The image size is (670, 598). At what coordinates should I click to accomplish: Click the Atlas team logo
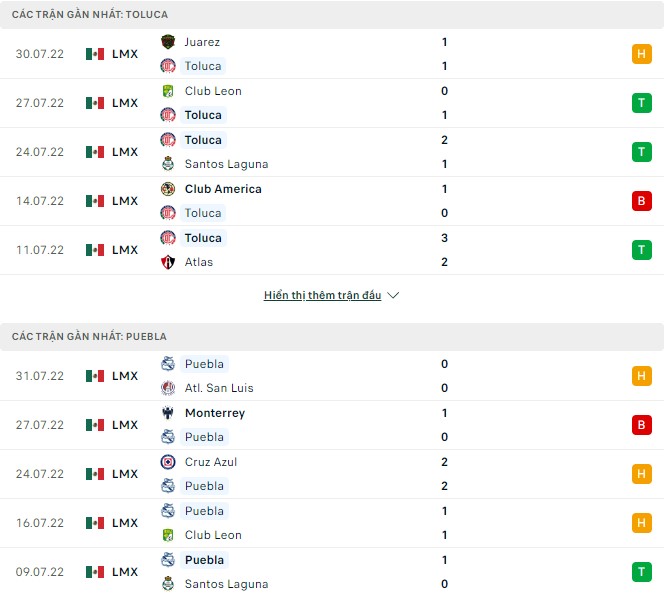(x=168, y=262)
